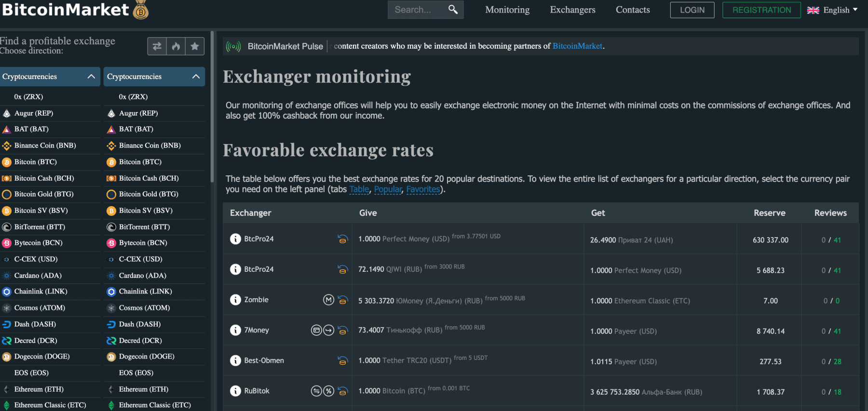Image resolution: width=868 pixels, height=411 pixels.
Task: Click the LOGIN button
Action: [x=692, y=10]
